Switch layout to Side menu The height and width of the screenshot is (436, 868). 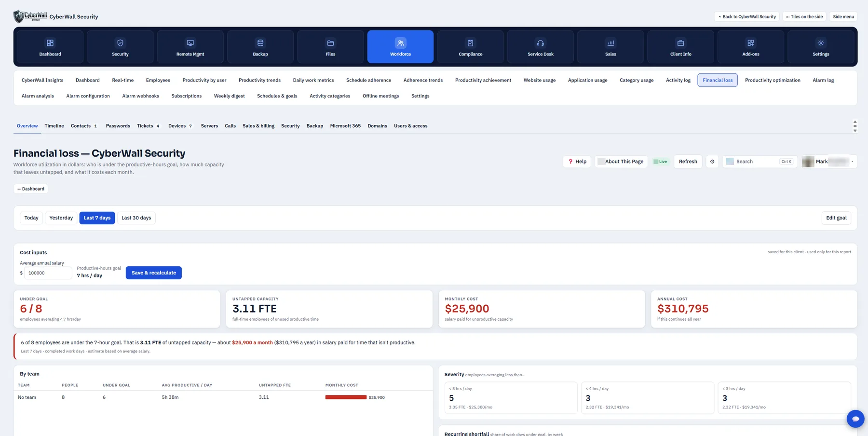pos(843,17)
